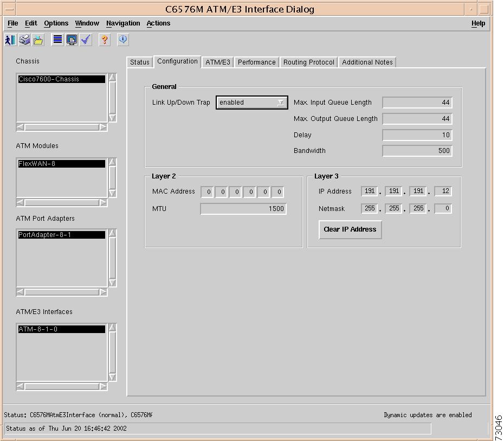This screenshot has height=441, width=504.
Task: Click the Max. Output Queue Length field
Action: pos(417,119)
